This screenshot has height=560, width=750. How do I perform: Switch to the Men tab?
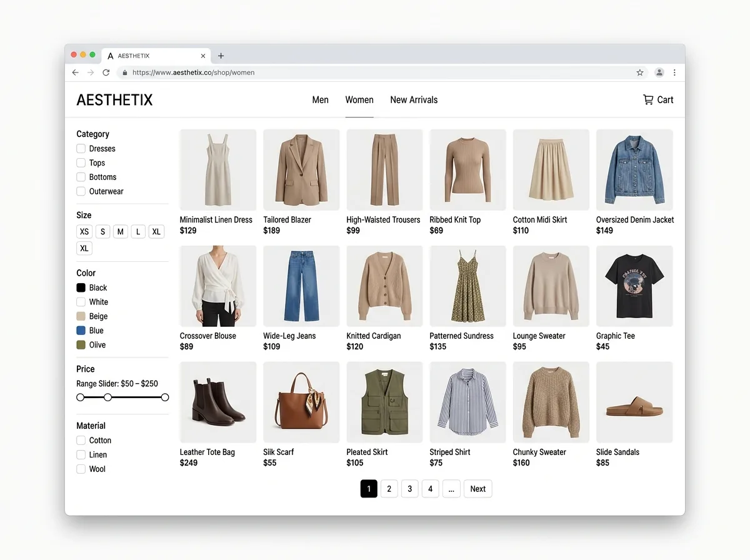[321, 99]
